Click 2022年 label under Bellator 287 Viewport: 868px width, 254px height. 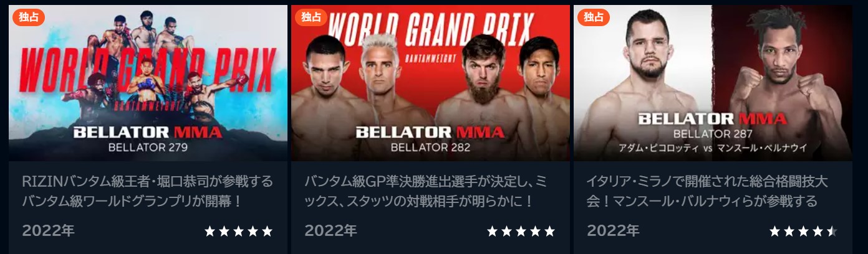point(613,231)
